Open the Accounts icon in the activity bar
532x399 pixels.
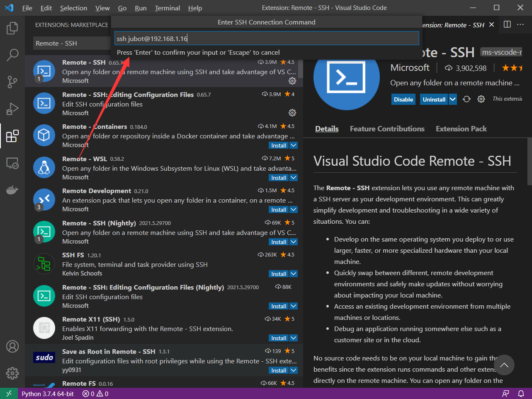(12, 346)
